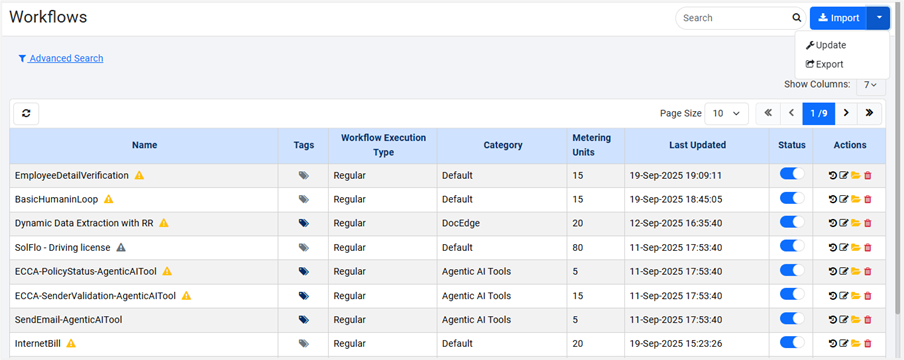Open tags for EmployeeDetailVerification row

304,175
